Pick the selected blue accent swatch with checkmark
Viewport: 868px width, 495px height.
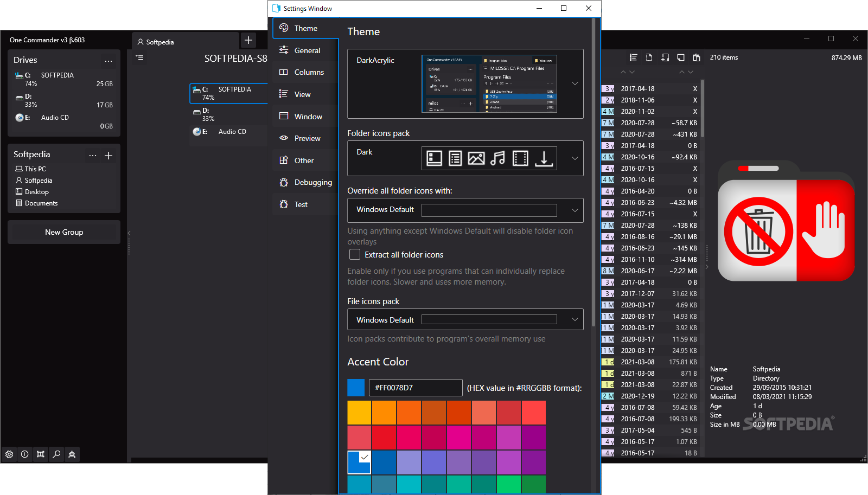pyautogui.click(x=359, y=462)
